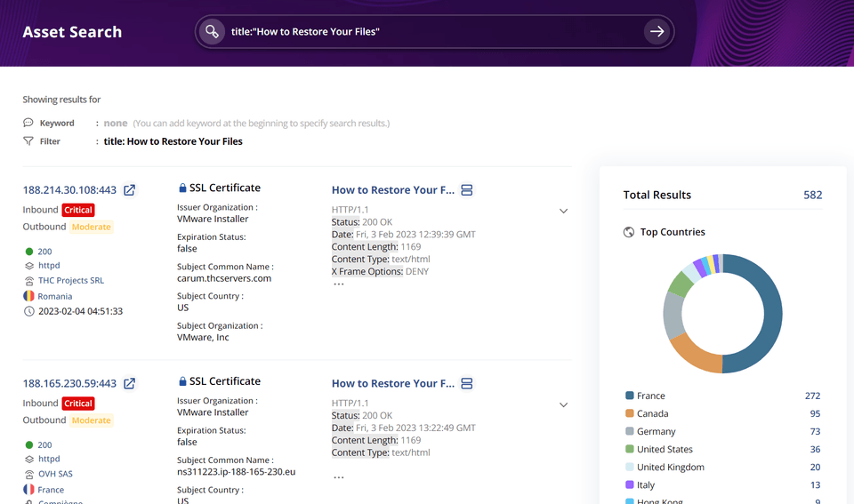Click the first result's Critical inbound badge
854x504 pixels.
(x=78, y=211)
